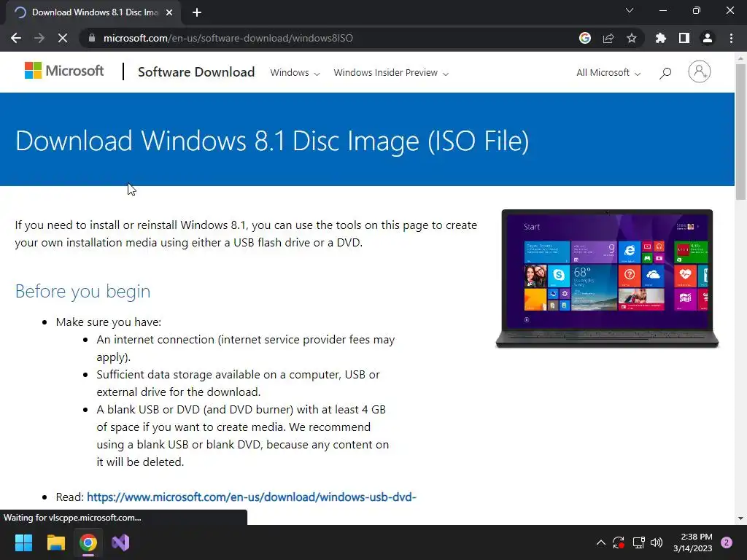Image resolution: width=747 pixels, height=560 pixels.
Task: Click the address bar URL
Action: pos(228,38)
